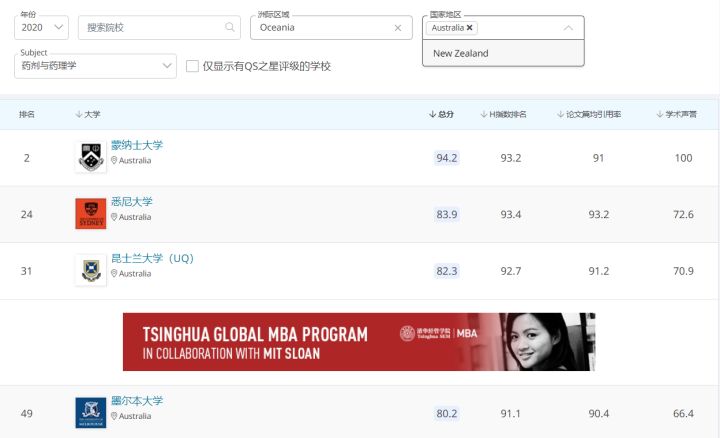Viewport: 720px width, 438px height.
Task: Select New Zealand from country list
Action: point(503,53)
